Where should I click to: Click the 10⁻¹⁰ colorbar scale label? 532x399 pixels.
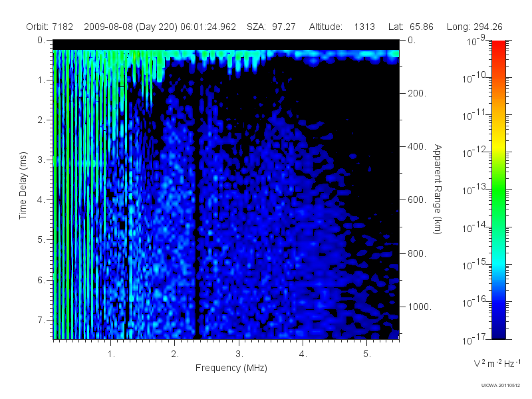(475, 77)
